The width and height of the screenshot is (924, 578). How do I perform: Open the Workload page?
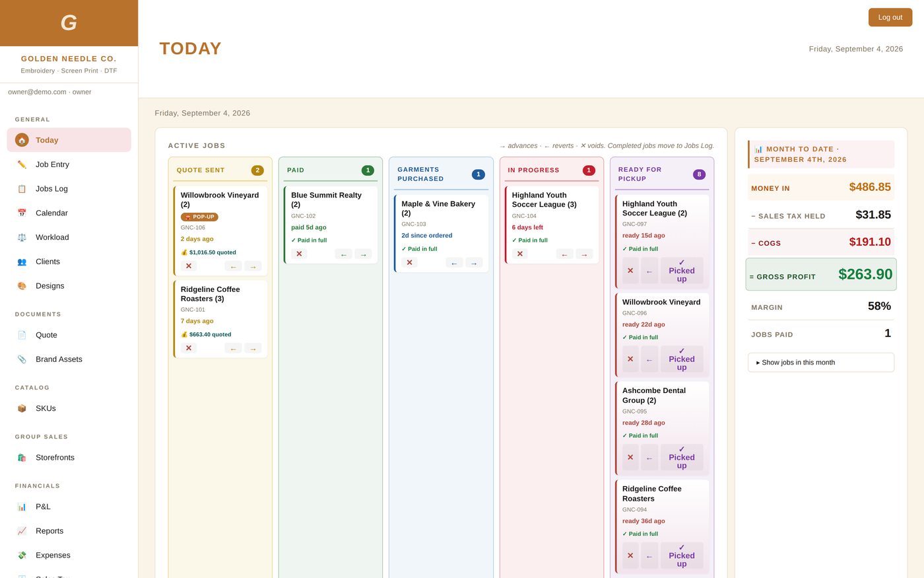tap(69, 237)
